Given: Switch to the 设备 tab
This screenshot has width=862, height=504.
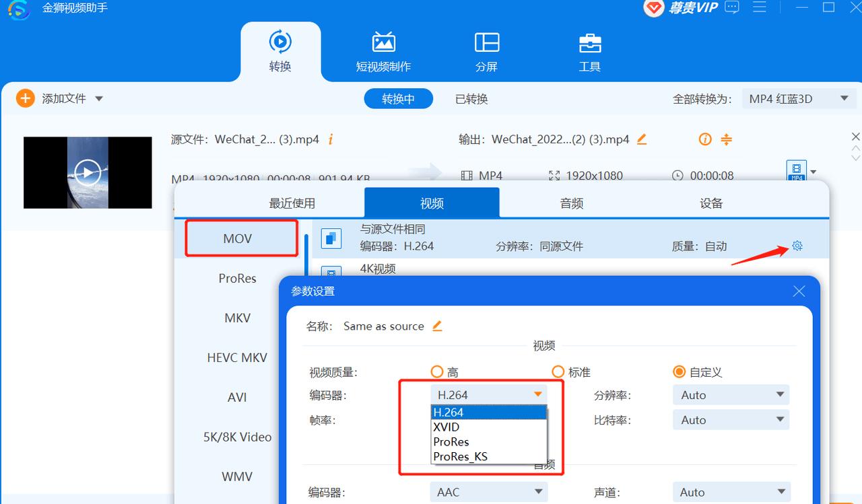Looking at the screenshot, I should 710,202.
